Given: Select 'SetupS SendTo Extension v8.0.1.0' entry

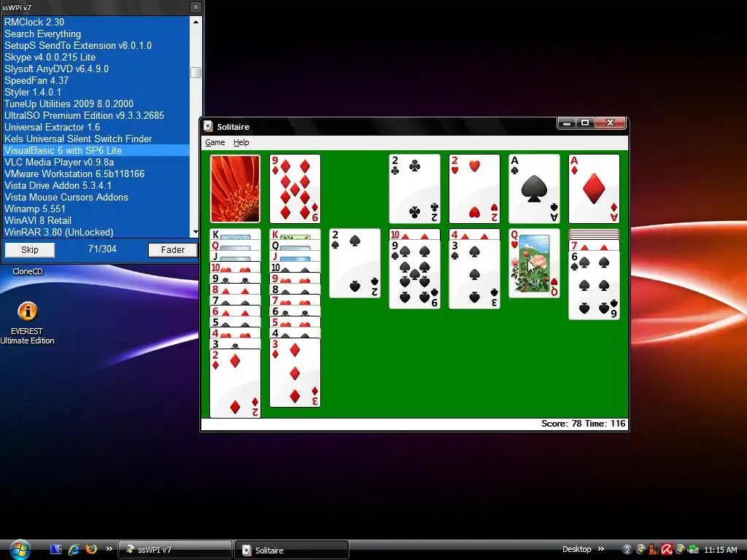Looking at the screenshot, I should click(96, 45).
